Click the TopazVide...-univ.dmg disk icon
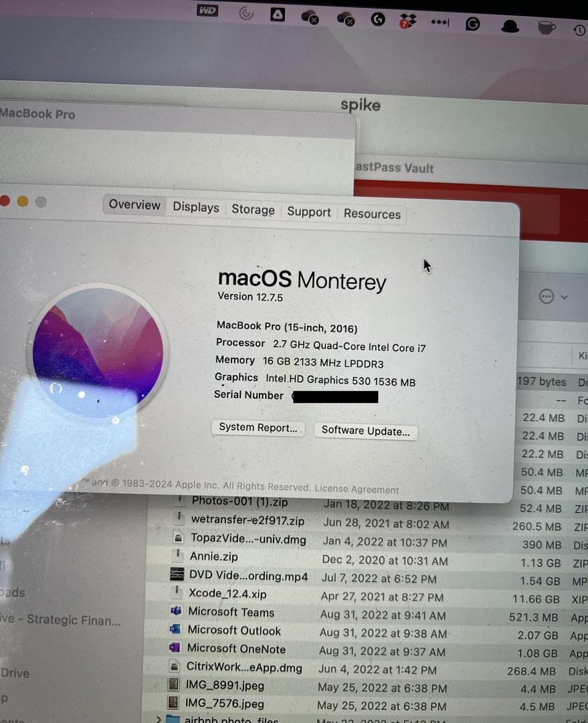Image resolution: width=588 pixels, height=723 pixels. (178, 537)
